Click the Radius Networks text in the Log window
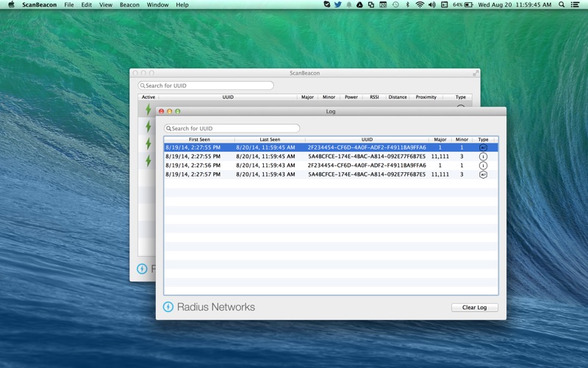 [216, 307]
